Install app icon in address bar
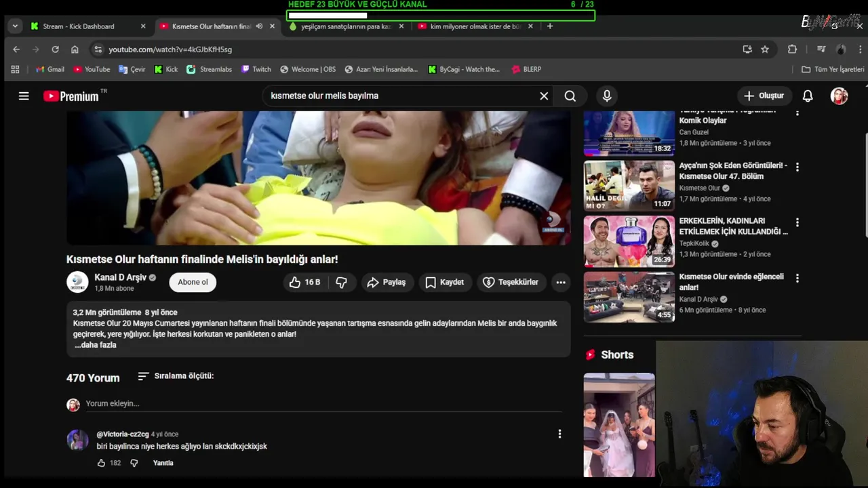This screenshot has width=868, height=488. 747,49
